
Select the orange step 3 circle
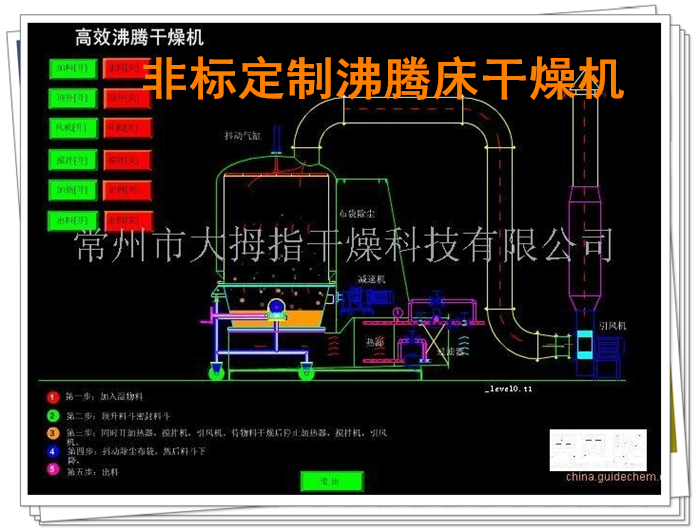click(x=52, y=433)
